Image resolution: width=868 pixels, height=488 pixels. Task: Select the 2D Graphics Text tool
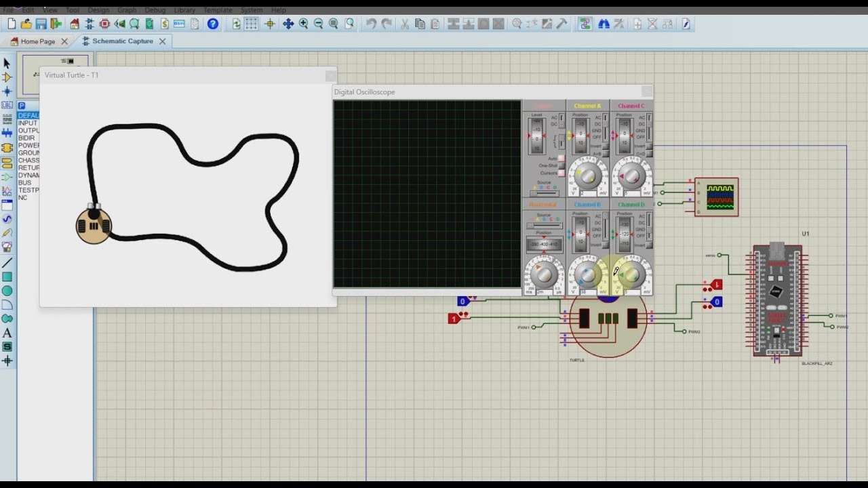(7, 333)
